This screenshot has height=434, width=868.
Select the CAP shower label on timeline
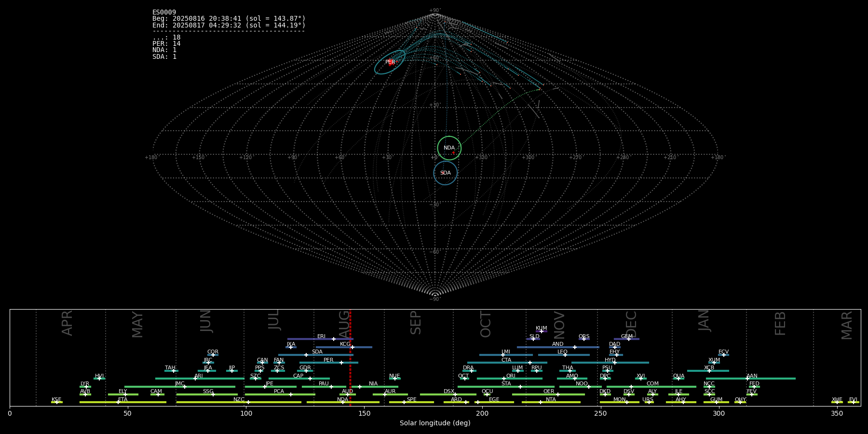tap(298, 376)
